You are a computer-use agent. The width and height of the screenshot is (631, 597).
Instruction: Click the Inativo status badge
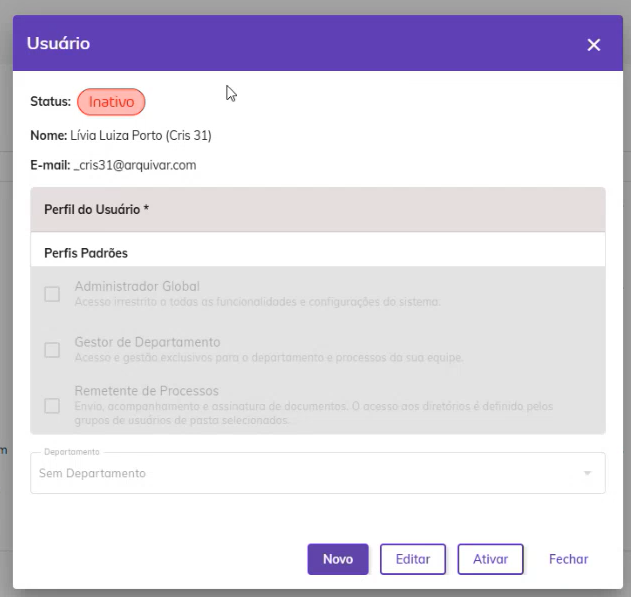tap(111, 102)
